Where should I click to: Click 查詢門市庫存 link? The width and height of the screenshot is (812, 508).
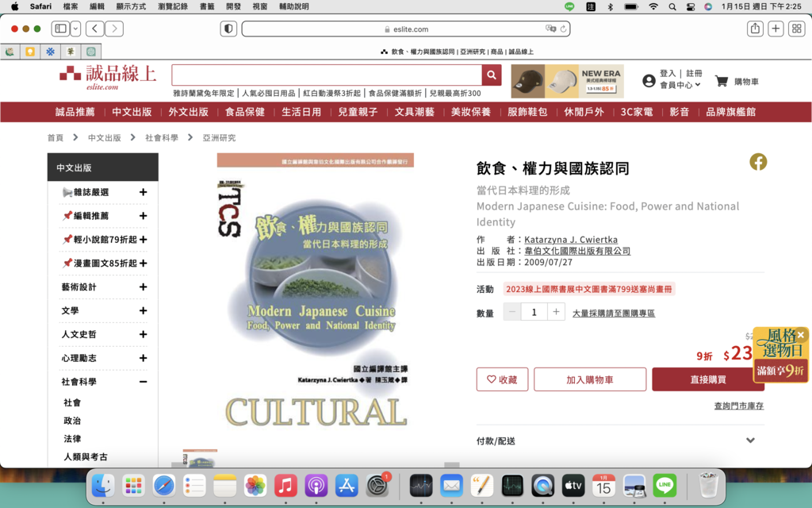click(738, 406)
